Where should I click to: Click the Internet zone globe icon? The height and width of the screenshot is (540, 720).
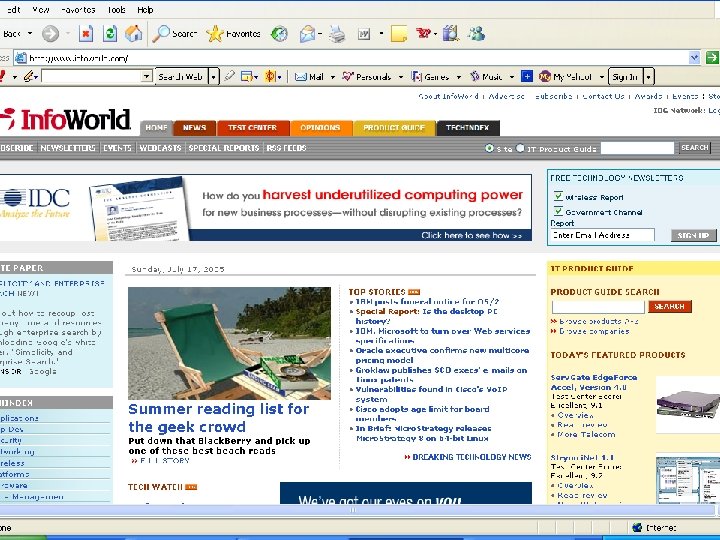click(x=637, y=528)
